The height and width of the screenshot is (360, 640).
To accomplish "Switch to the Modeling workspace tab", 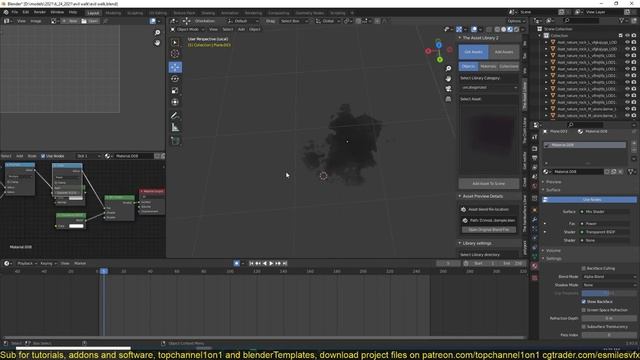I will 113,13.
